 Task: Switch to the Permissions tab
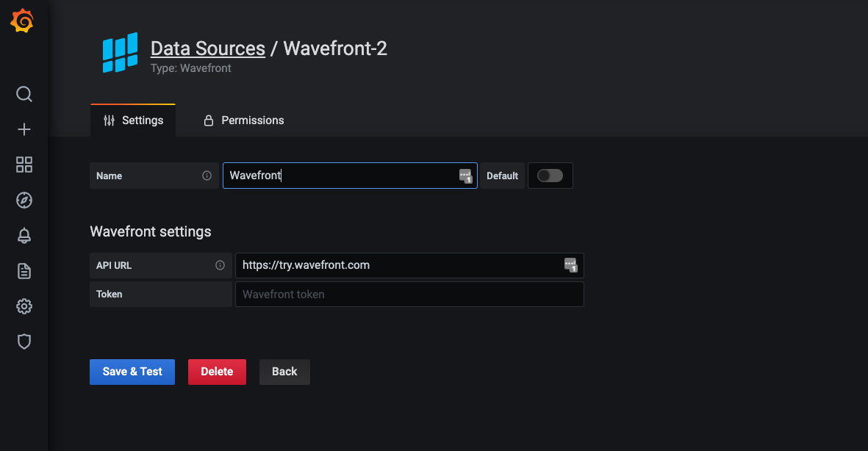243,120
